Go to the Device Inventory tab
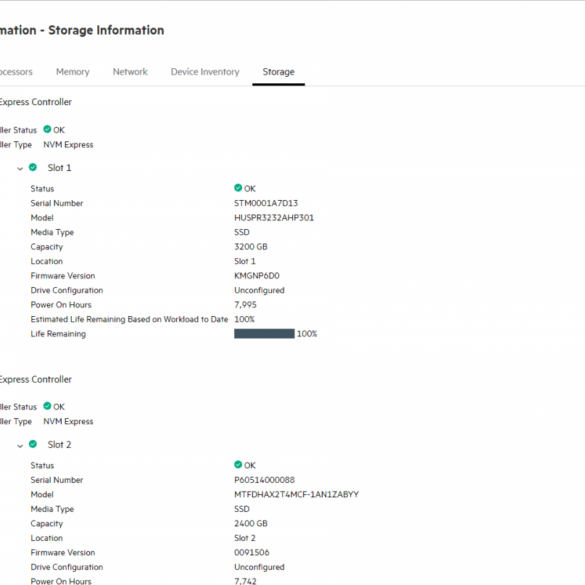This screenshot has height=585, width=585. tap(205, 72)
